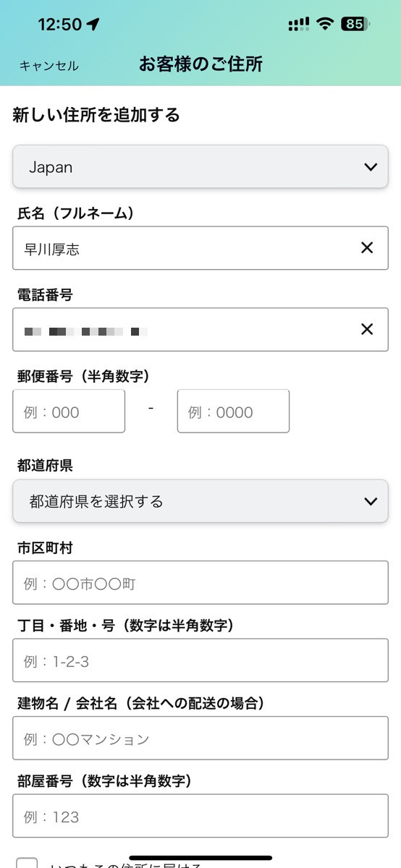Select the 部屋番号 input field
Screen dimensions: 401x868
tap(200, 817)
